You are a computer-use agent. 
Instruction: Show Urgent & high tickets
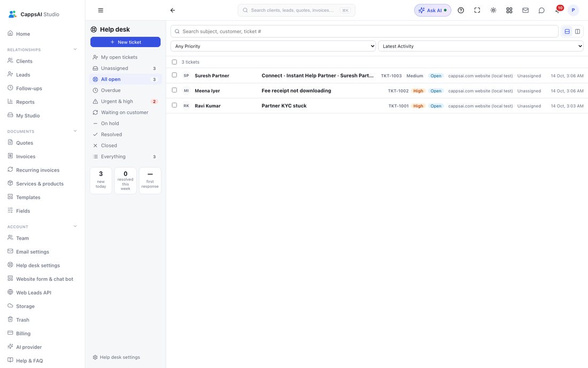(125, 101)
